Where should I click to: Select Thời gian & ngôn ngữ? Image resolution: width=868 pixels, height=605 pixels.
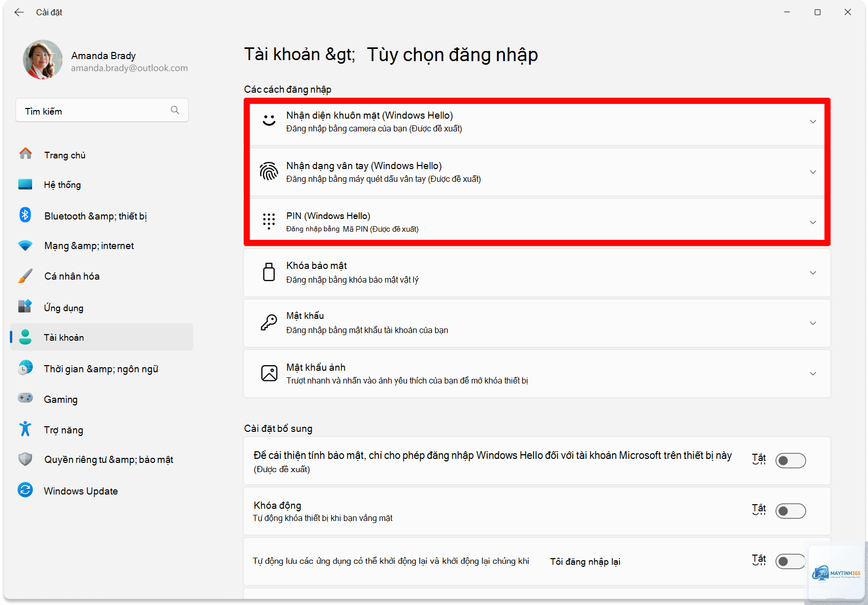pos(102,369)
